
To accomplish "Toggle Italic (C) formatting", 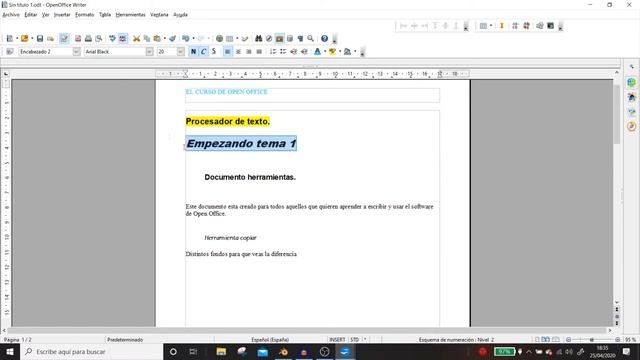I will coord(203,51).
